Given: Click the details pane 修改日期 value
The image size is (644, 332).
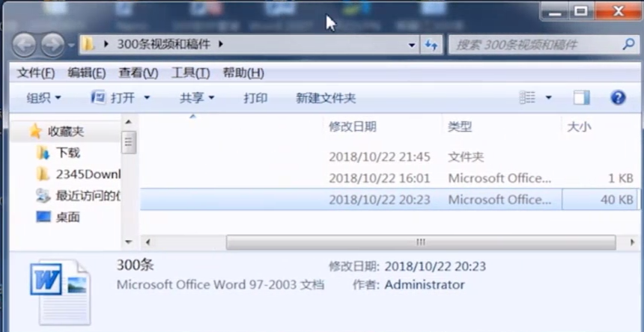Looking at the screenshot, I should tap(435, 266).
